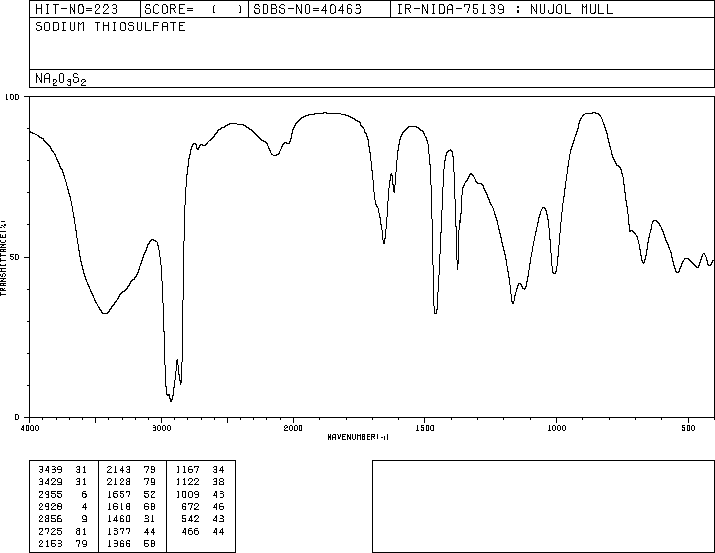
Task: Select the peak table entry '1009'
Action: click(187, 495)
